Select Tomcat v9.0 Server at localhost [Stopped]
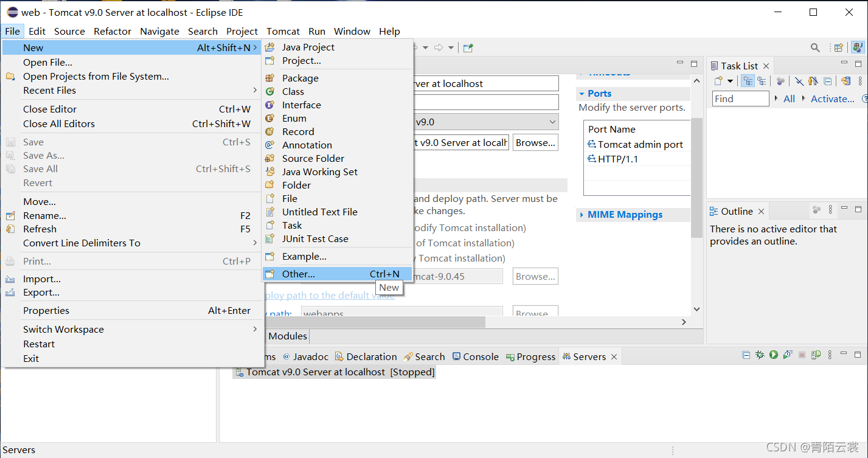868x458 pixels. (x=334, y=372)
